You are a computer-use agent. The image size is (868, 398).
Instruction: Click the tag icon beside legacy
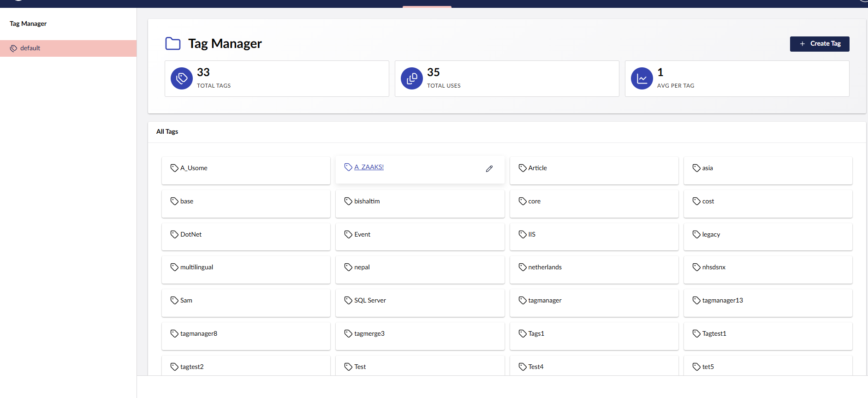point(696,234)
